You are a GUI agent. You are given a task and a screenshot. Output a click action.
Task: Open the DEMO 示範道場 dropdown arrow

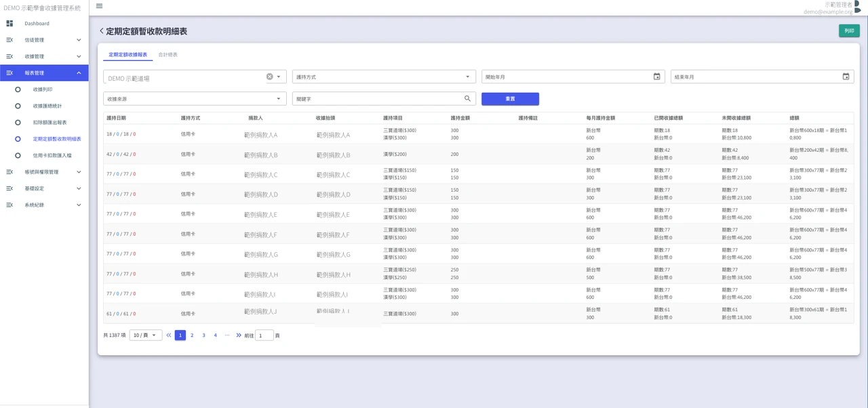pyautogui.click(x=279, y=77)
